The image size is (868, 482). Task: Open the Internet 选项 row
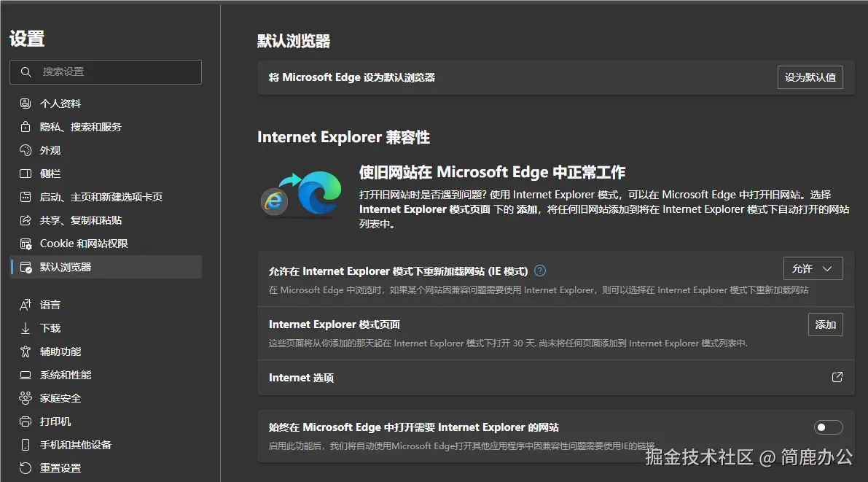click(556, 377)
